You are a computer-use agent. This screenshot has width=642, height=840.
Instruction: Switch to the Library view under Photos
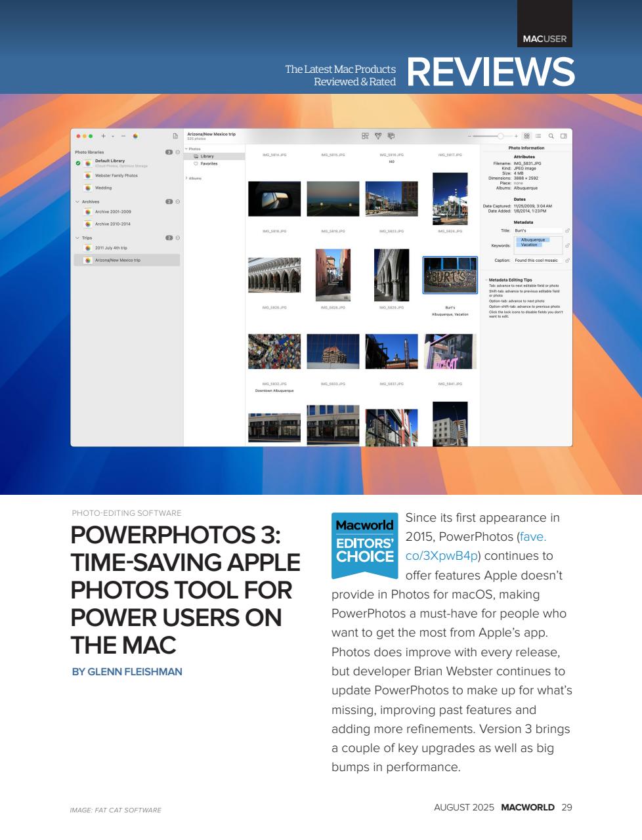[x=207, y=156]
